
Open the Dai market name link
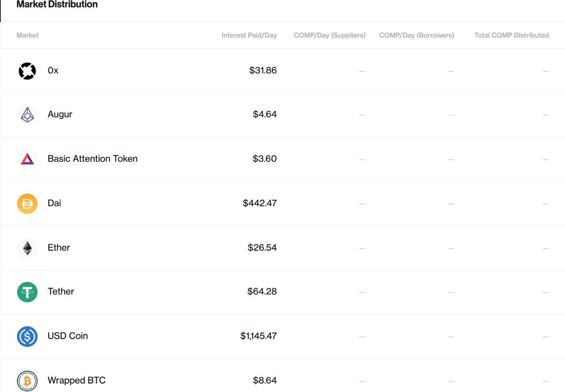click(x=54, y=203)
